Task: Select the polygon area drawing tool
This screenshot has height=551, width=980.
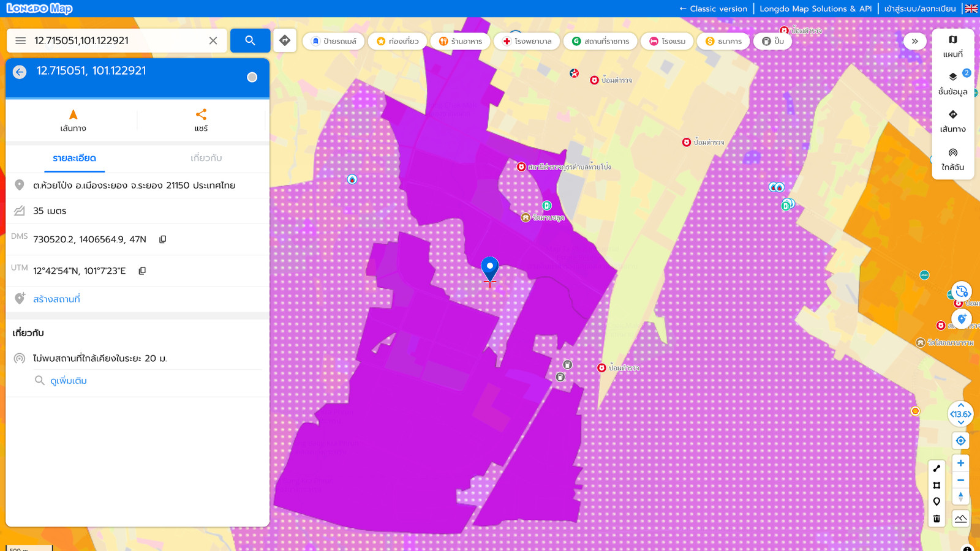Action: point(937,485)
